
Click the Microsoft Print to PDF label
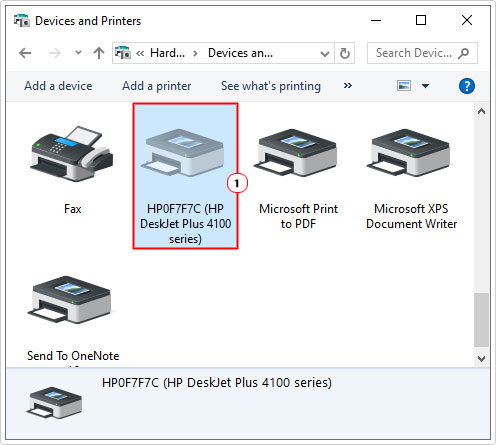click(298, 216)
